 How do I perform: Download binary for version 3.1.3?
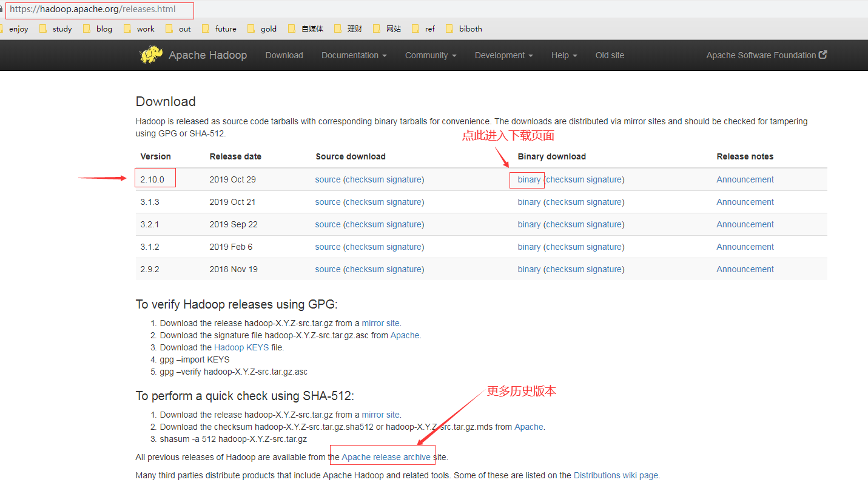(529, 202)
